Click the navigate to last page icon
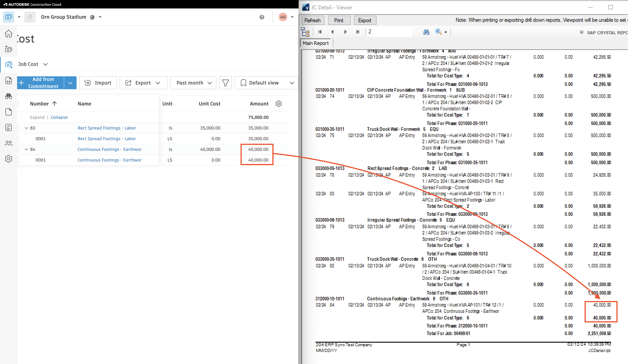Viewport: 628px width, 364px height. click(x=358, y=32)
